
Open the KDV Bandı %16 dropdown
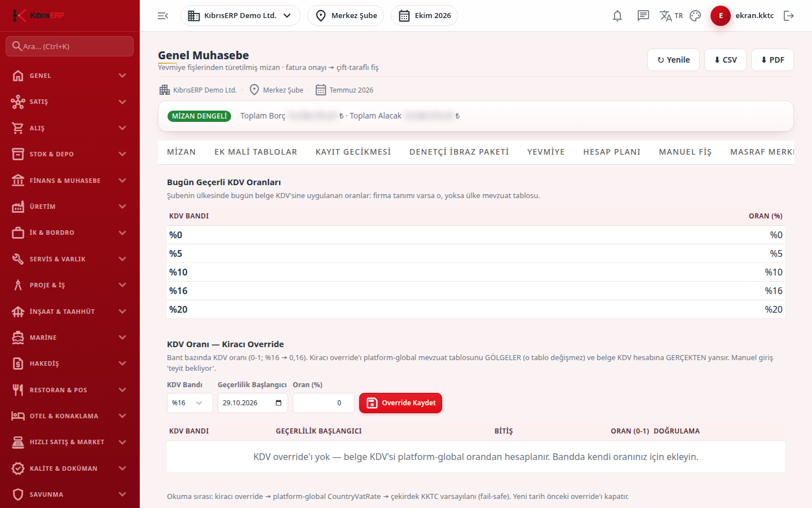tap(190, 403)
